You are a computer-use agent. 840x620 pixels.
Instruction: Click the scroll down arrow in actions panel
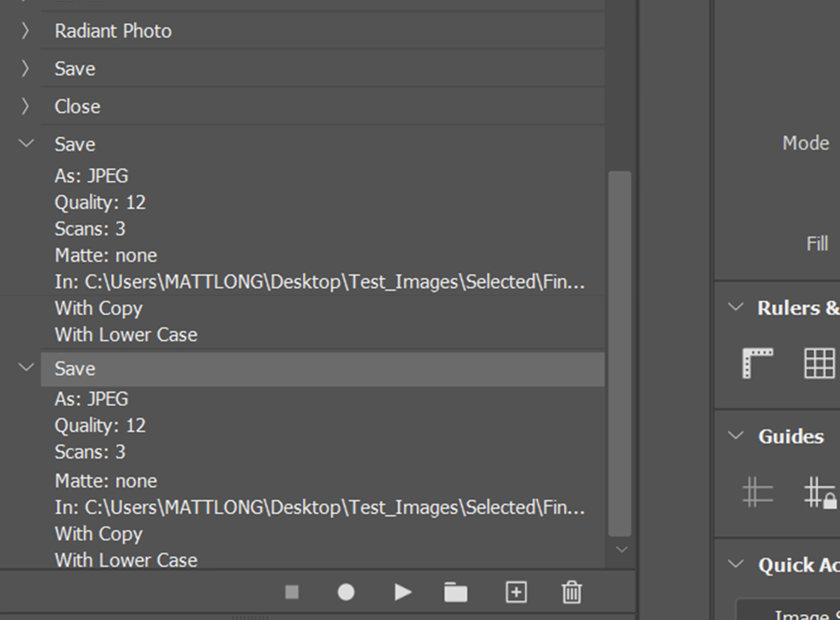622,549
